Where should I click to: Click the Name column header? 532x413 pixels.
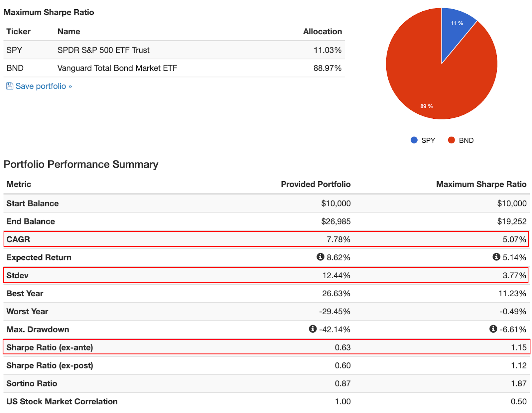pyautogui.click(x=69, y=32)
